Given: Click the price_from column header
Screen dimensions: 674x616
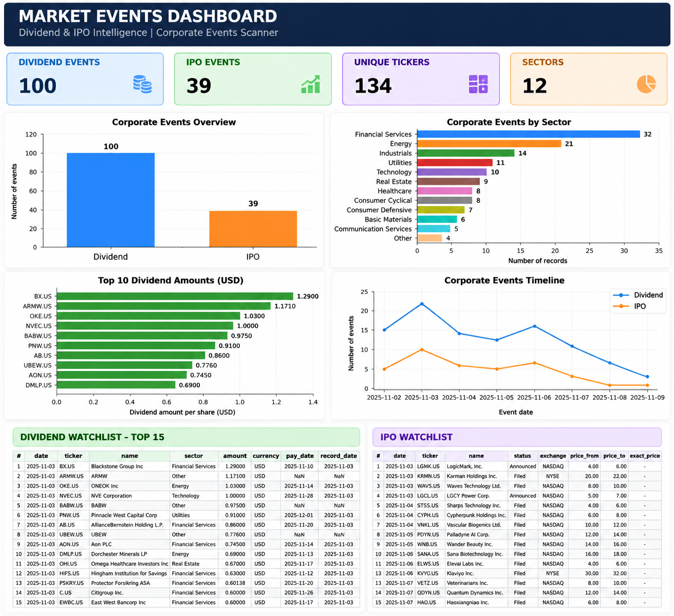Looking at the screenshot, I should point(585,456).
